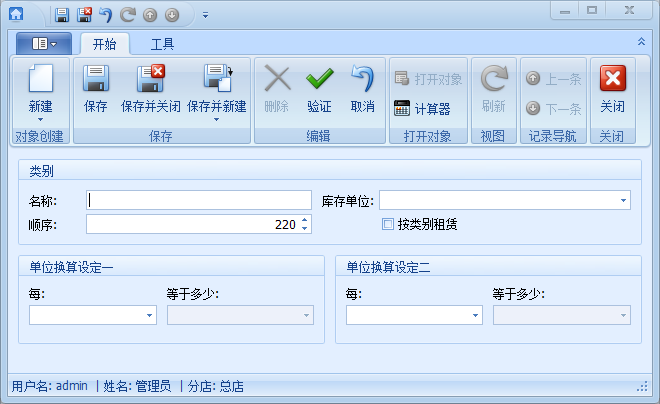
Task: Click the quick-access save floppy icon
Action: (x=62, y=15)
